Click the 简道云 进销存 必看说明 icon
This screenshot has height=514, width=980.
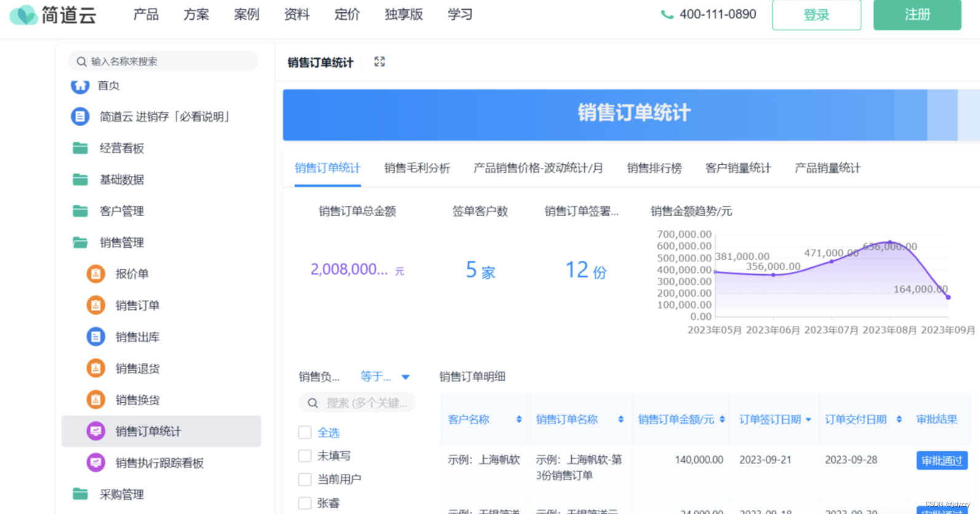click(x=80, y=116)
